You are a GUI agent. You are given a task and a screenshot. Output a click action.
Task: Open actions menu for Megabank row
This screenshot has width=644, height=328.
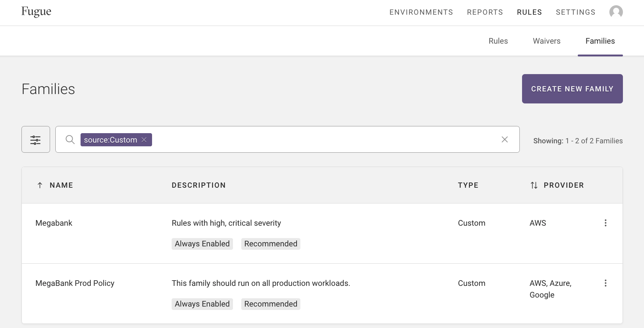click(x=605, y=223)
